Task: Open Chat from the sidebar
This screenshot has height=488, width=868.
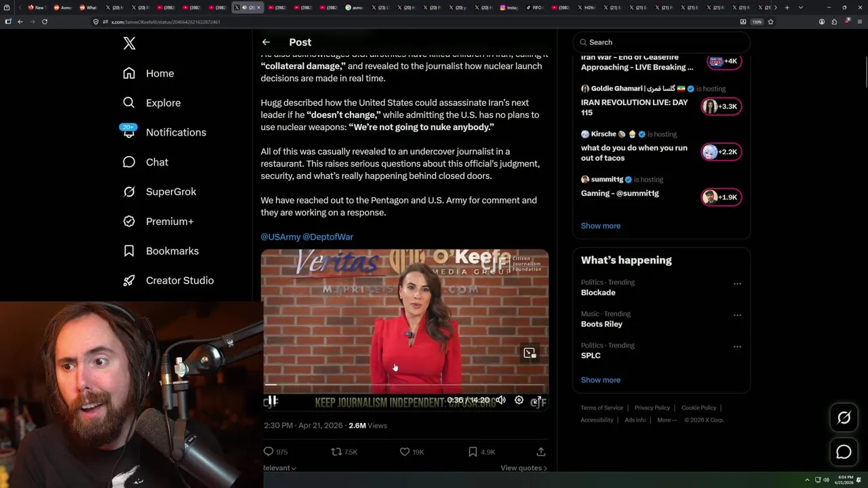Action: [x=146, y=162]
